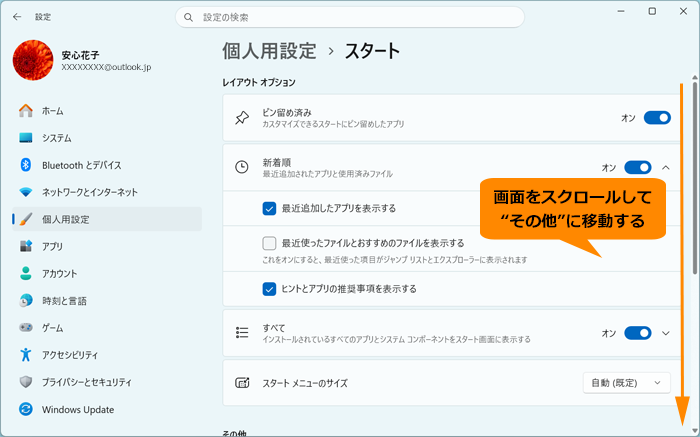Screen dimensions: 700x437
Task: Minimize the settings window
Action: coord(621,12)
